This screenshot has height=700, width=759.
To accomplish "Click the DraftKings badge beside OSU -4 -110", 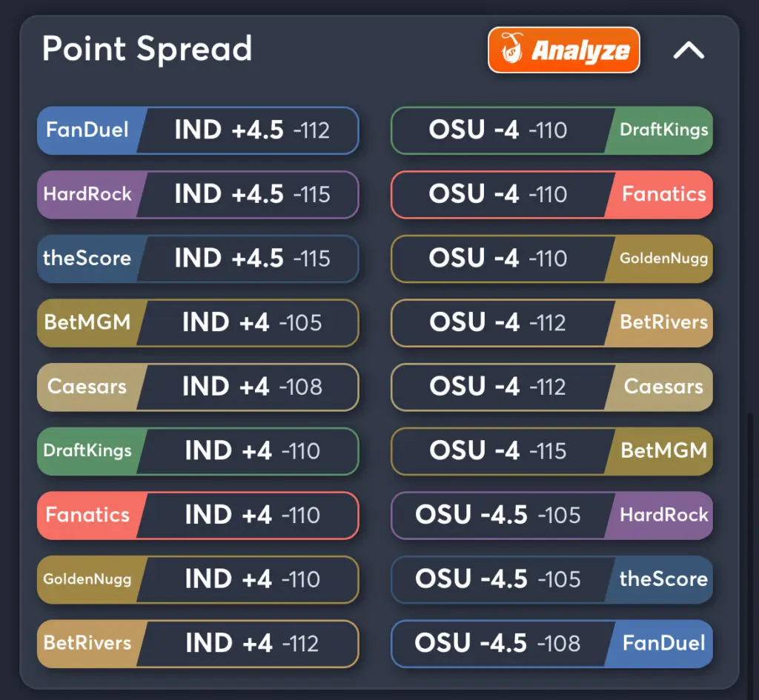I will (664, 130).
